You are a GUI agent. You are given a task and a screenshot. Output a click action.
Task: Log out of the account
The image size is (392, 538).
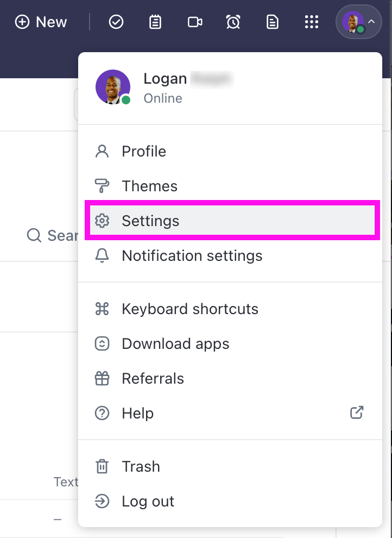click(148, 501)
